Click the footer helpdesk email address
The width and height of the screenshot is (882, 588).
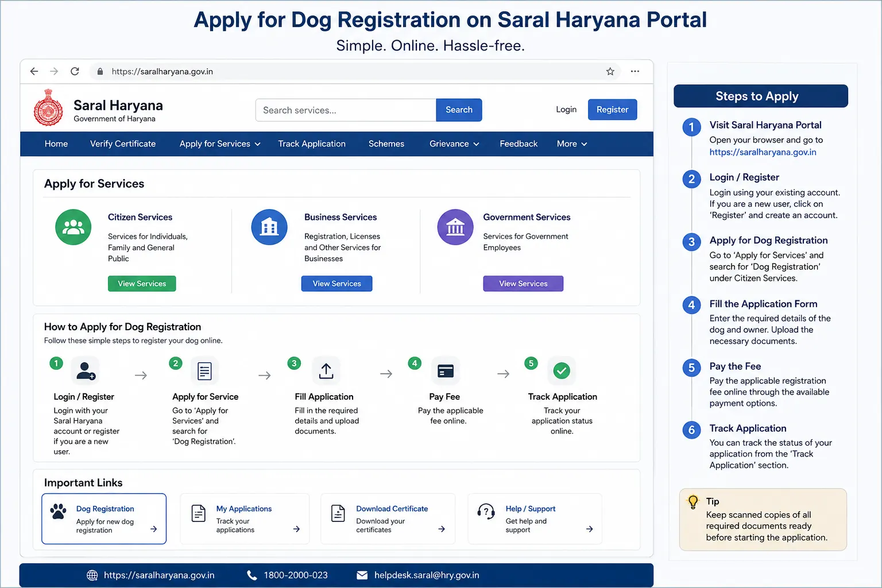click(x=427, y=575)
